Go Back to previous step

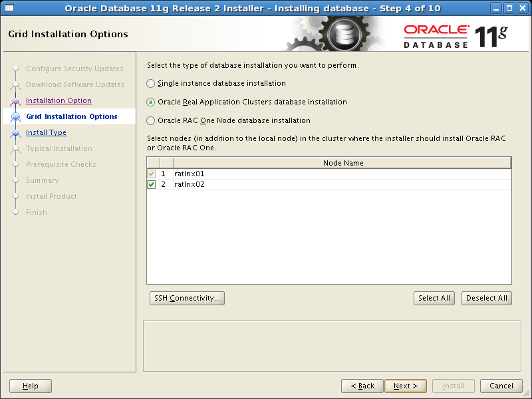[362, 386]
